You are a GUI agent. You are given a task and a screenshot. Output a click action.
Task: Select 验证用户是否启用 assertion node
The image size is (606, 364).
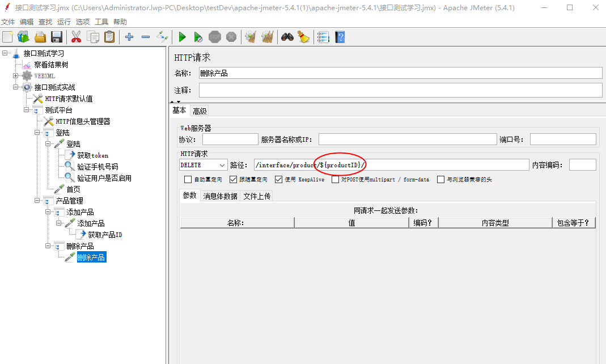pos(104,178)
